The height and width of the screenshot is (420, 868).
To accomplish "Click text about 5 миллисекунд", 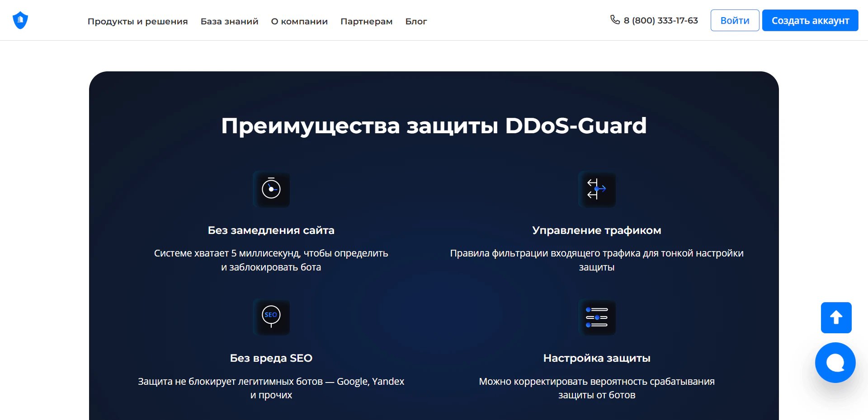I will point(271,260).
